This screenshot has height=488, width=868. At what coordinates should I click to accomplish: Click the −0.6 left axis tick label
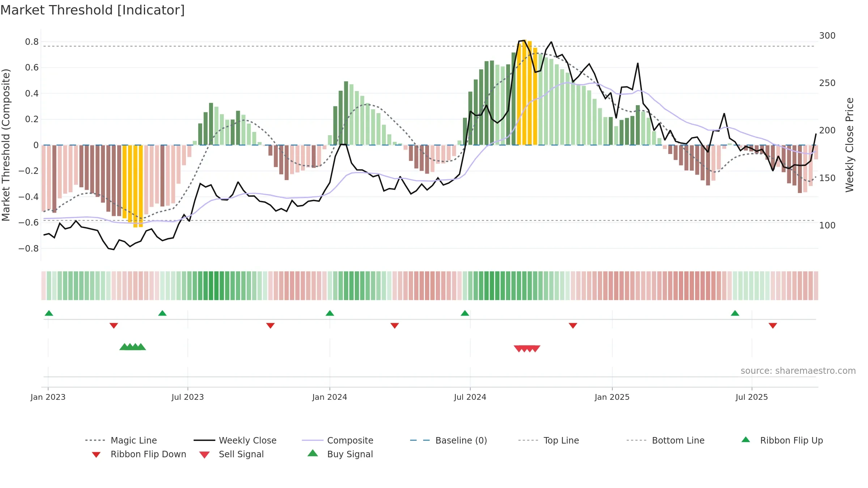pyautogui.click(x=29, y=223)
